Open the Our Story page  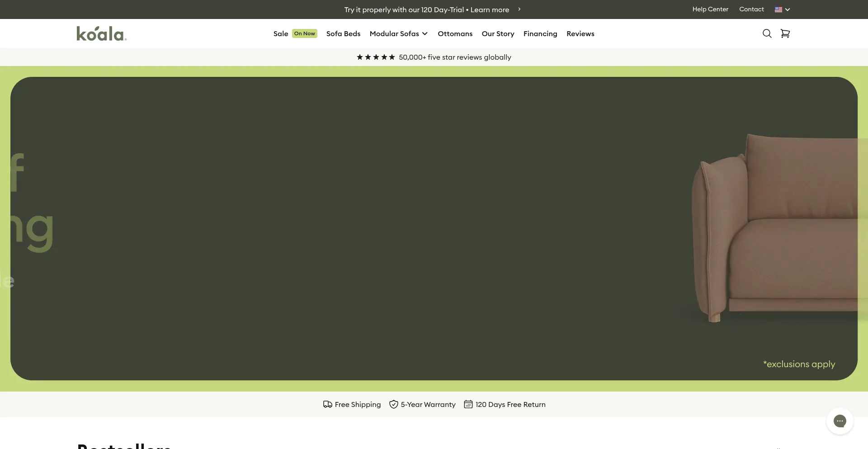[498, 33]
